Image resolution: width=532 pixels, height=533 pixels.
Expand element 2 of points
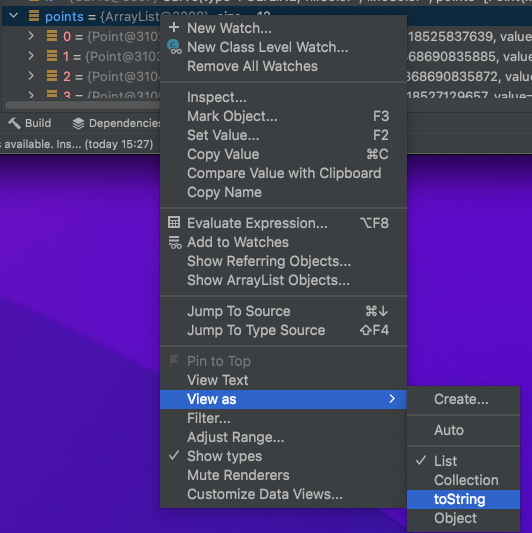[x=31, y=76]
